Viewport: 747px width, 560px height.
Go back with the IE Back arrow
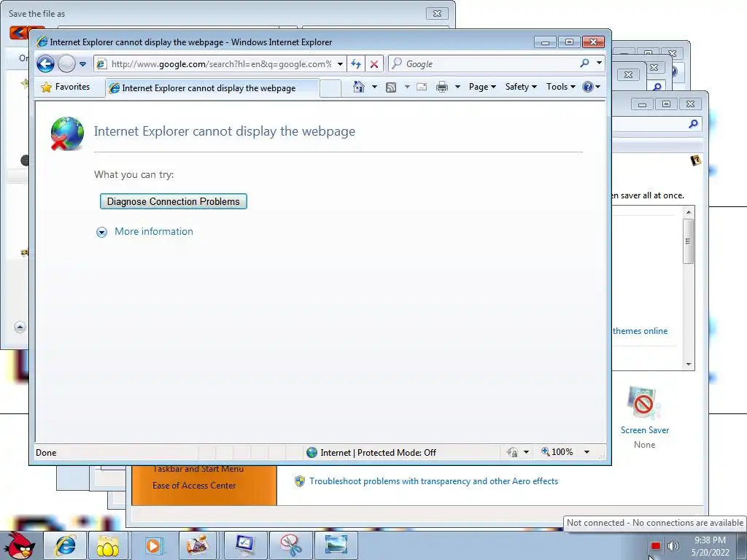[x=46, y=64]
